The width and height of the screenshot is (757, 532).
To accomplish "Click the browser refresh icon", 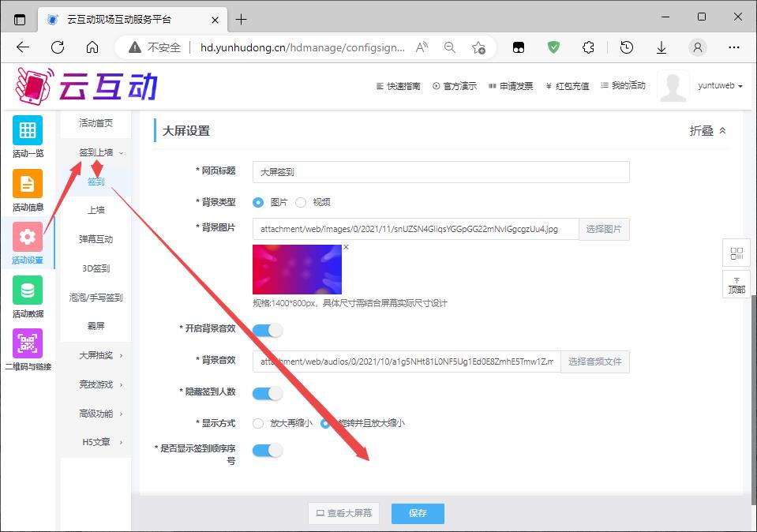I will coord(58,47).
